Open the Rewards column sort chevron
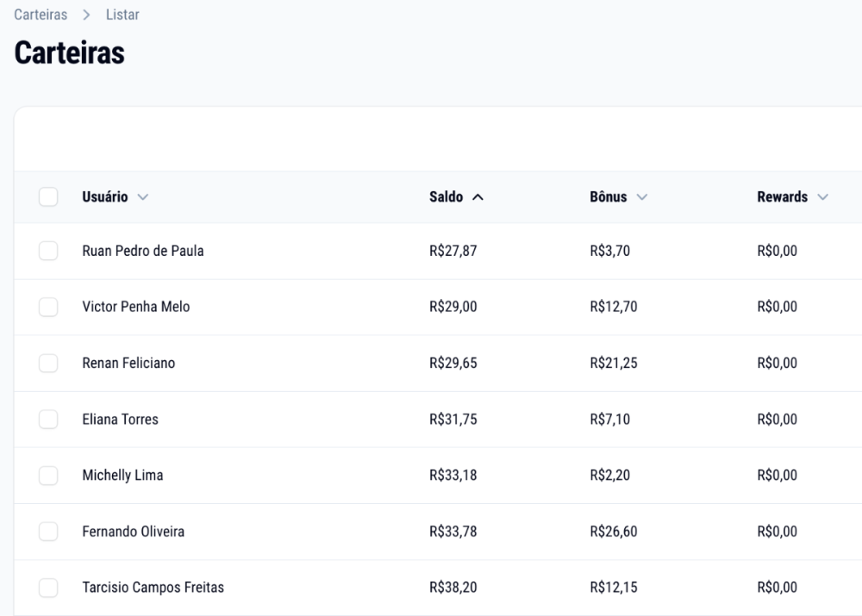Viewport: 862px width, 616px height. (x=822, y=197)
